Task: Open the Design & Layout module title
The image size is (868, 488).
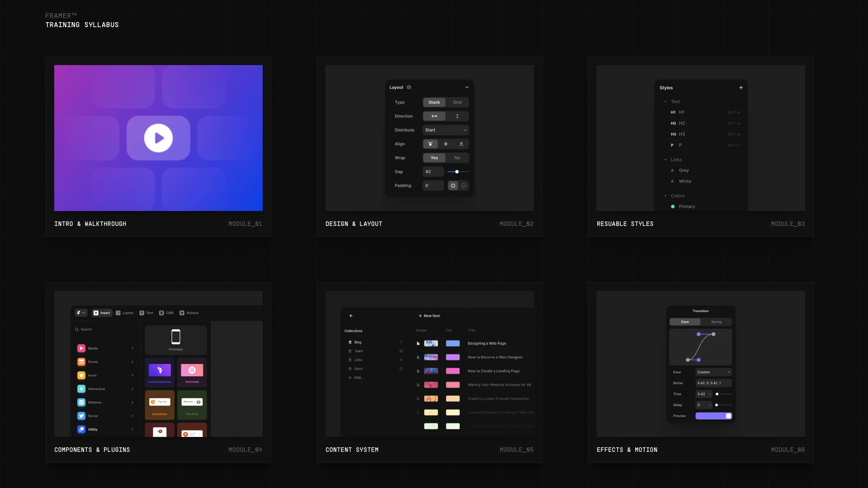Action: 354,224
